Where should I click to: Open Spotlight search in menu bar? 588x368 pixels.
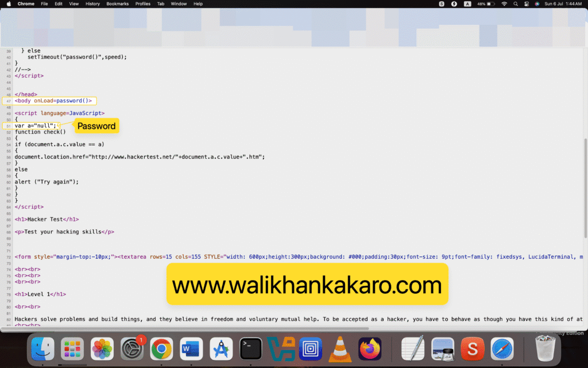click(x=516, y=4)
